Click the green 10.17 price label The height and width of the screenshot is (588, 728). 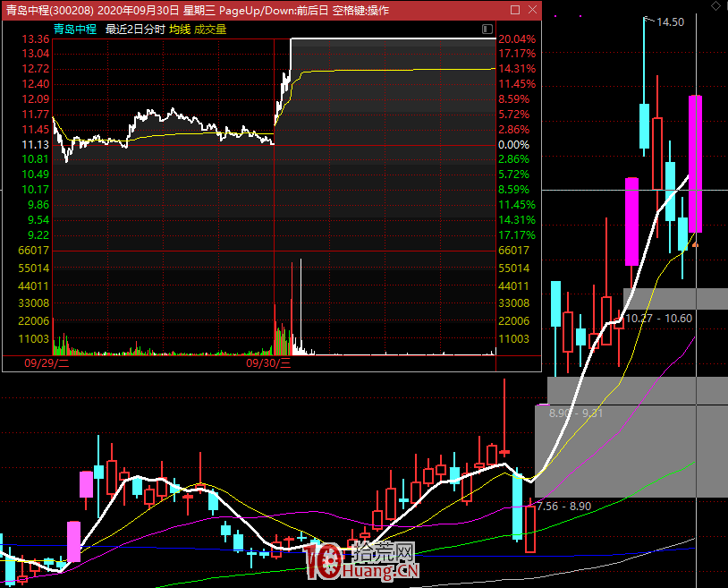(x=36, y=190)
